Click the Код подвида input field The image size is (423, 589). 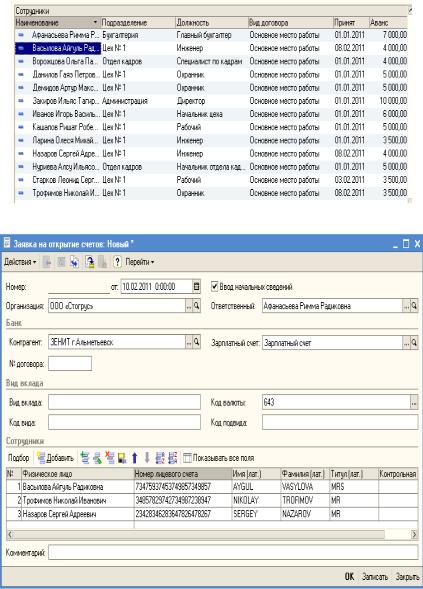click(340, 422)
